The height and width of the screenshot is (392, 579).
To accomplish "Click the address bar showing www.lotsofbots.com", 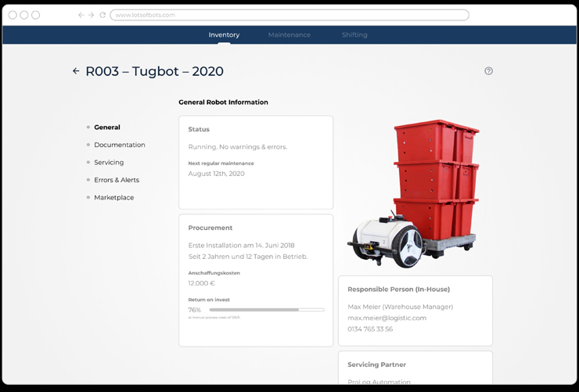I will tap(289, 15).
